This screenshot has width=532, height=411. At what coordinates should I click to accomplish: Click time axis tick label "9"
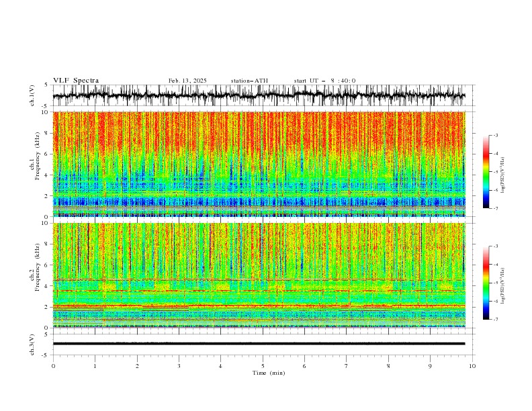tap(430, 366)
